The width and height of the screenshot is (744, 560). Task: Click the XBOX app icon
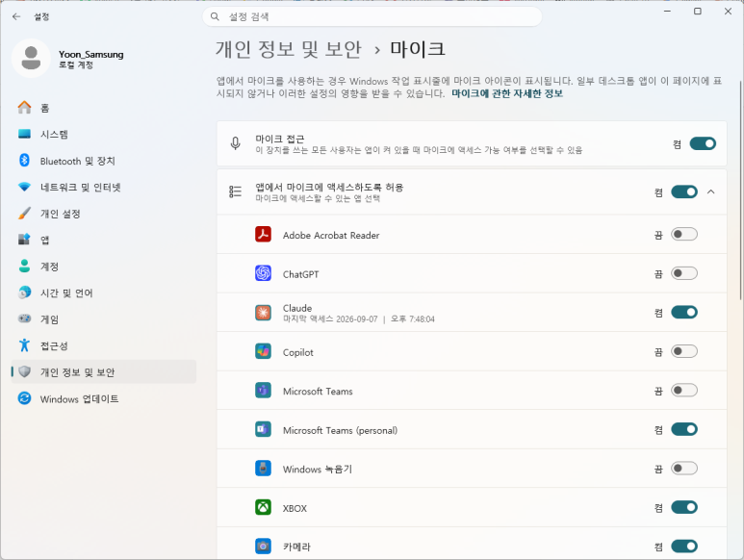pyautogui.click(x=264, y=507)
